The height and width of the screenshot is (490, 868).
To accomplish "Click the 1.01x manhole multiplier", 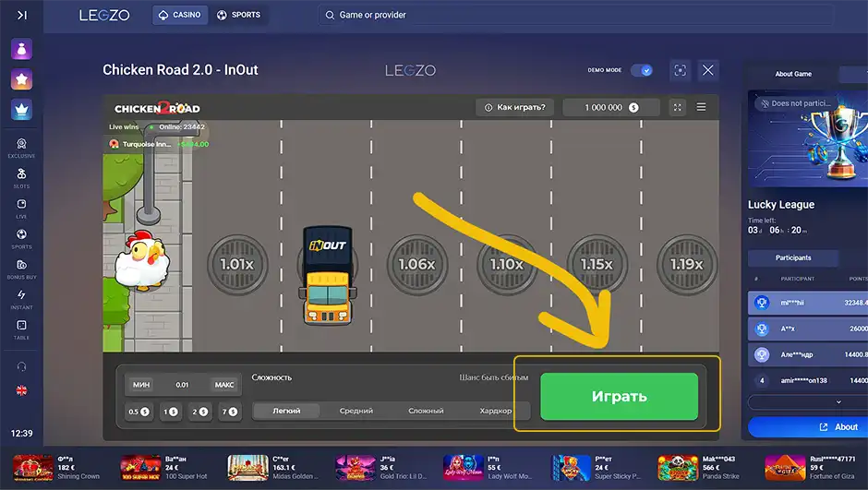I will coord(237,264).
